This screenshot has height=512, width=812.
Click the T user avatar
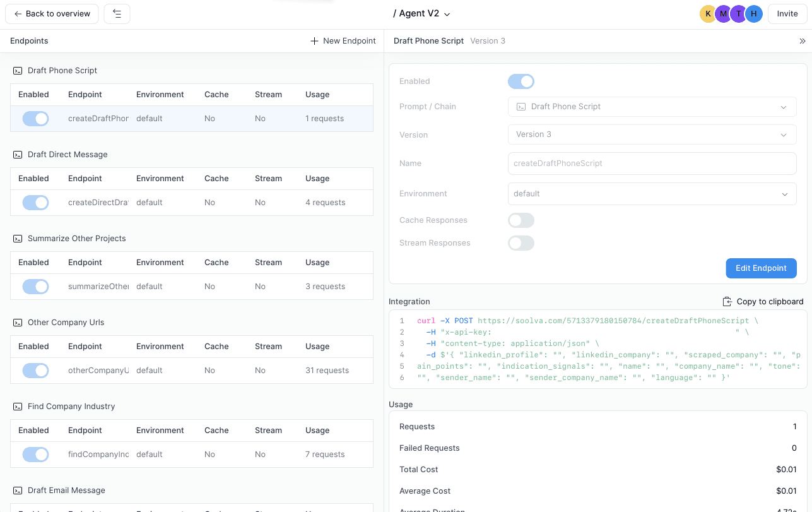point(739,14)
